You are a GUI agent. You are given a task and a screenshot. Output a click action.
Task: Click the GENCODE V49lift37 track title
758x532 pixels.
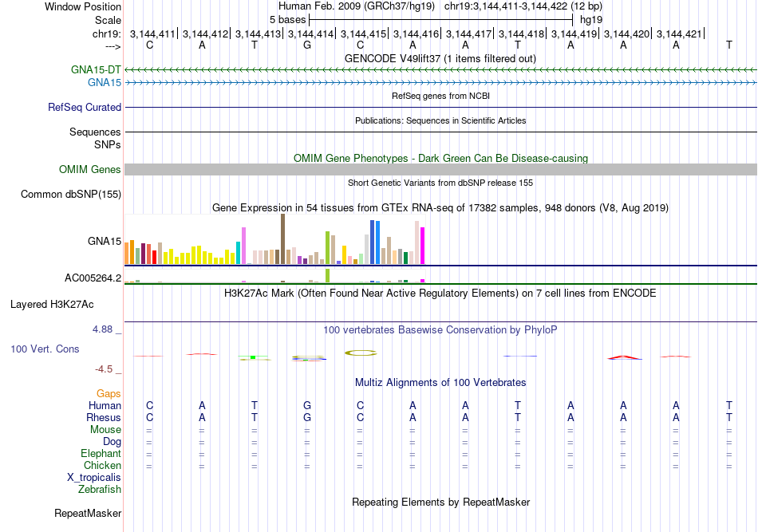pyautogui.click(x=440, y=59)
